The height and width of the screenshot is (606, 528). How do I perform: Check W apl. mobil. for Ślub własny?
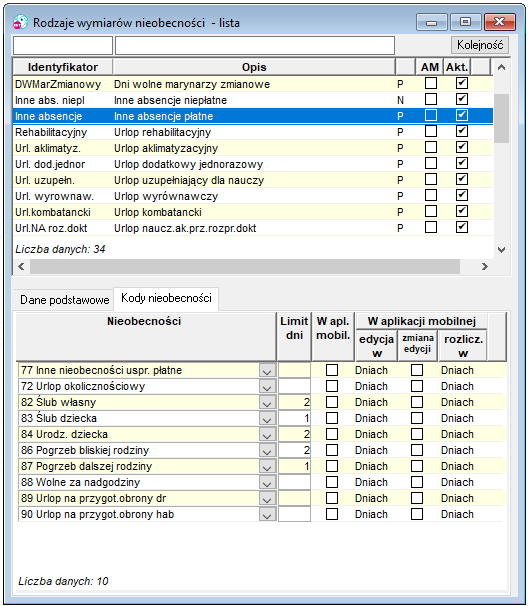[332, 402]
